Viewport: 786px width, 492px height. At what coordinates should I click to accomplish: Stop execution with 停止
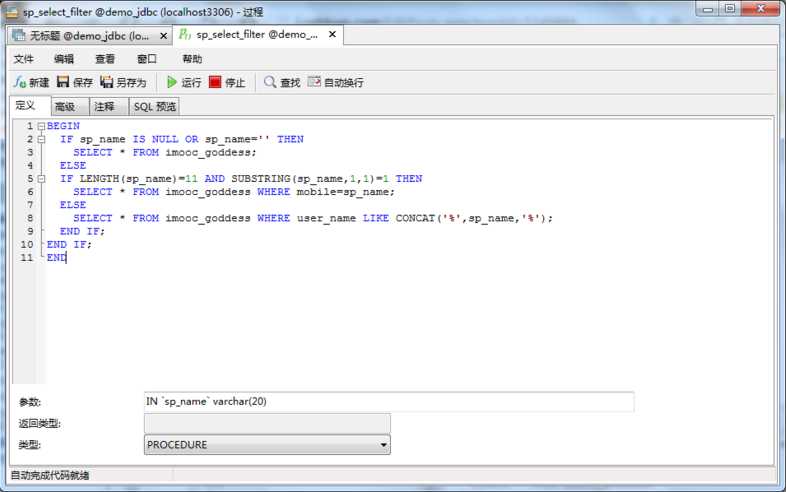[x=227, y=82]
